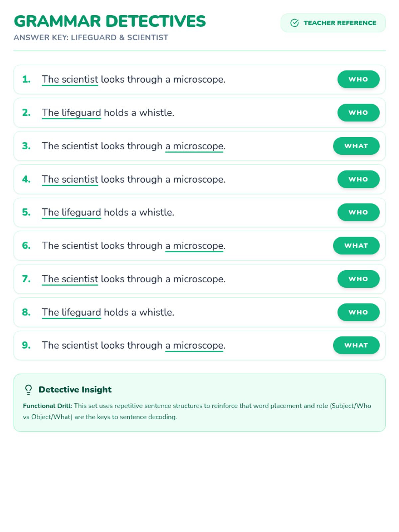Click the Grammar Detectives title

click(110, 21)
